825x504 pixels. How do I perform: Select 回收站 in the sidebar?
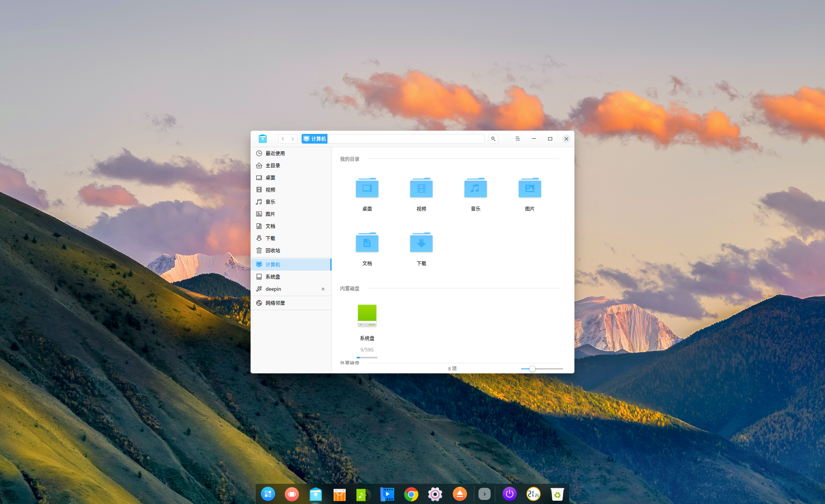tap(272, 250)
